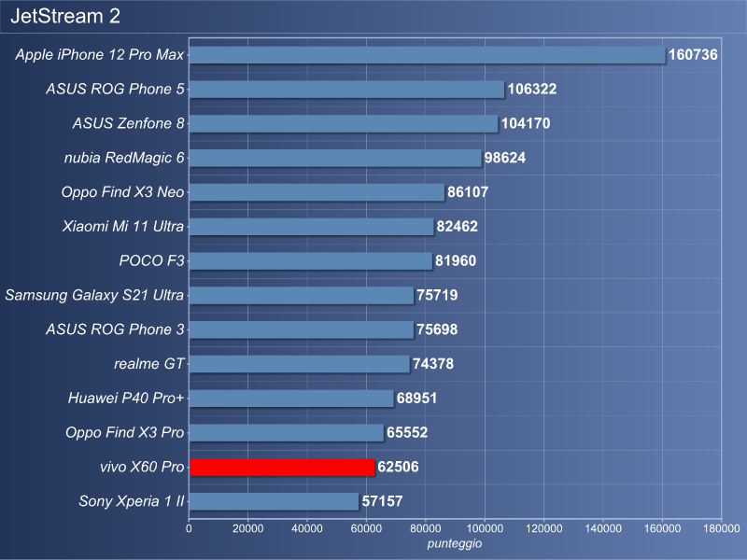Click the score value "68951"

416,399
